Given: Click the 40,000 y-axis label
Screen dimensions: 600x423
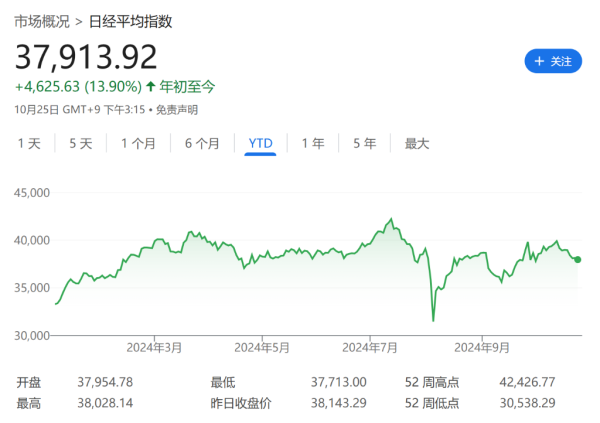Looking at the screenshot, I should point(32,240).
